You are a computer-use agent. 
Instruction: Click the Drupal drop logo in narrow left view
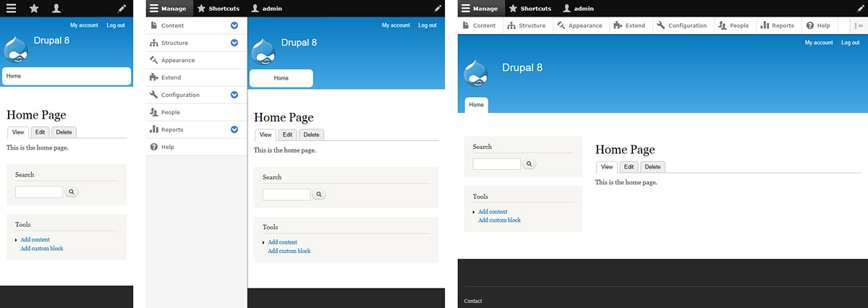[x=16, y=51]
